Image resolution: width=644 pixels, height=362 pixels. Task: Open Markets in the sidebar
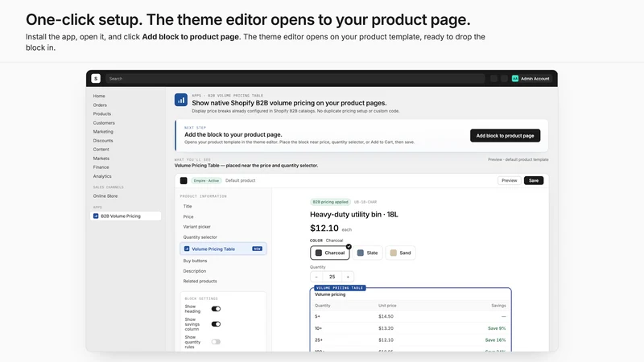(x=101, y=158)
